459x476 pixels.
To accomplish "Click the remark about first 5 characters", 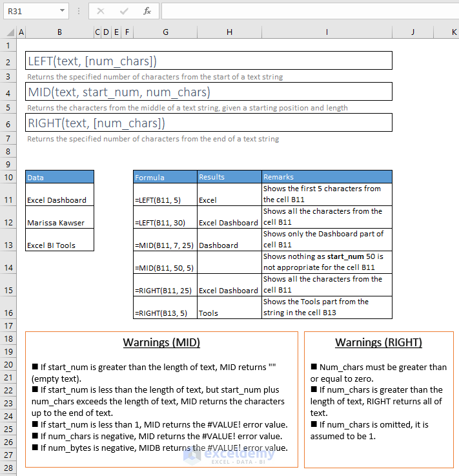I will (327, 194).
